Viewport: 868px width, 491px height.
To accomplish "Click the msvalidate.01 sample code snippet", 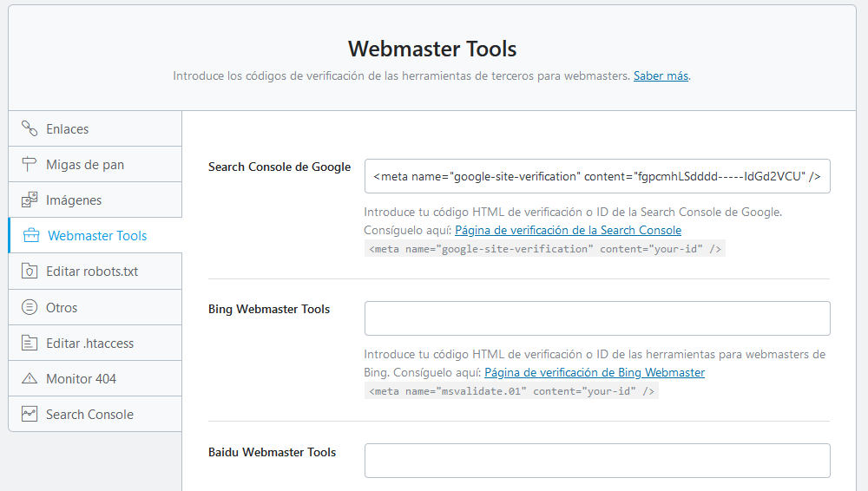I will pyautogui.click(x=511, y=391).
